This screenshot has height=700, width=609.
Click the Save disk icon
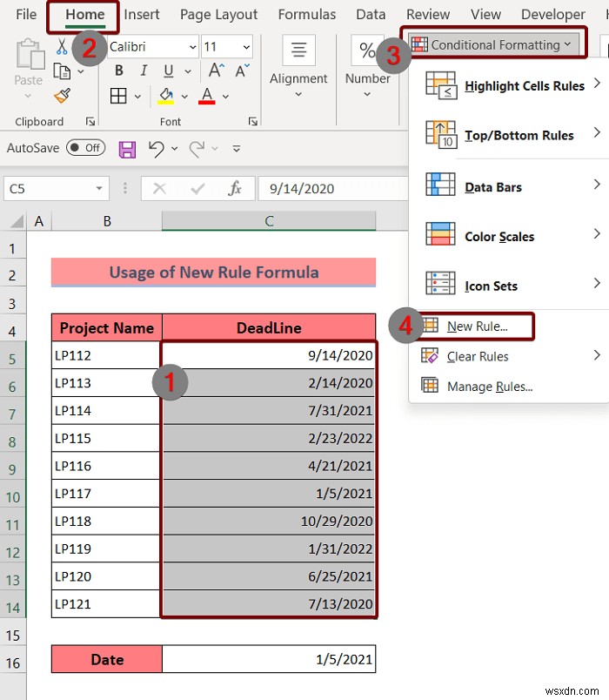coord(127,149)
